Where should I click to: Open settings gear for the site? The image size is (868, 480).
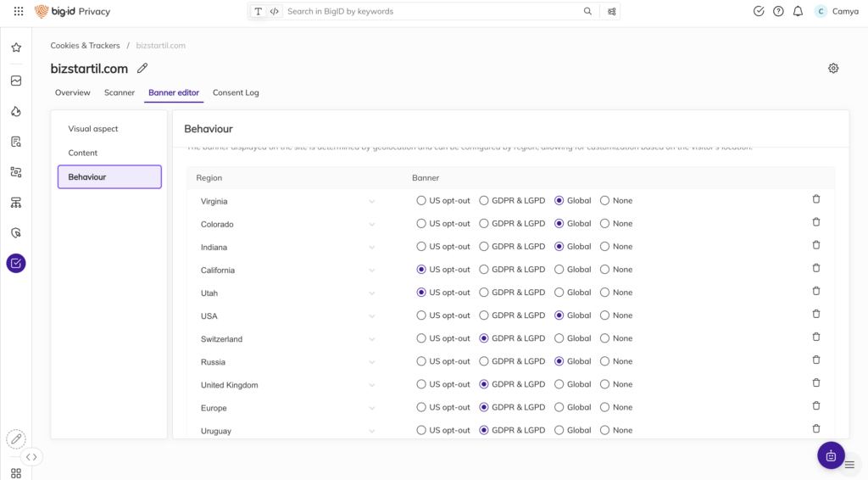[833, 69]
